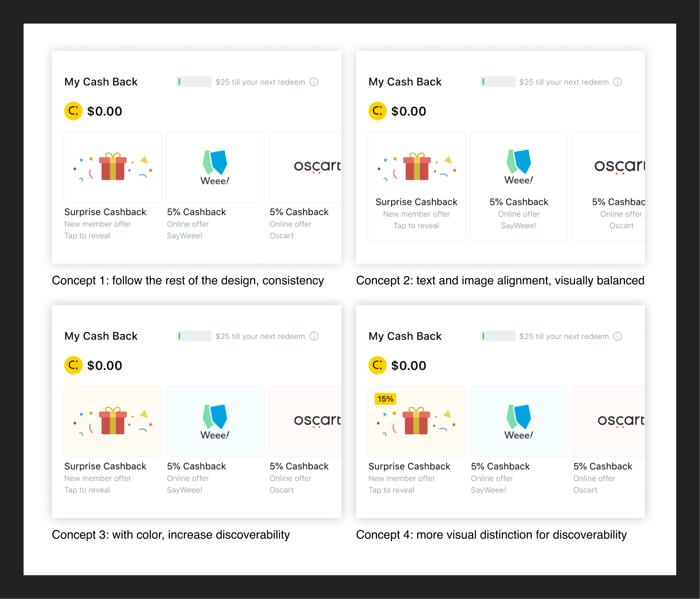The height and width of the screenshot is (599, 700).
Task: Click "Tap to reveal" in Concept 2
Action: (x=416, y=226)
